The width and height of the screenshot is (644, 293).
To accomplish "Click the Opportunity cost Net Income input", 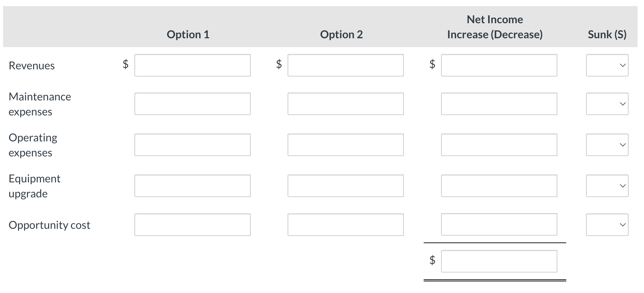I will (499, 224).
